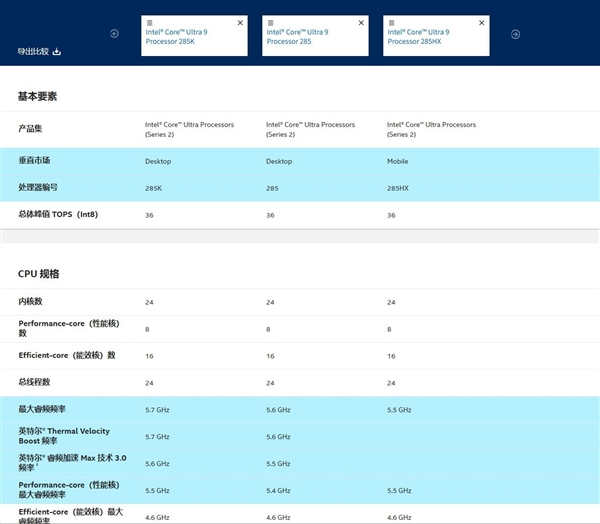Click the 基本要素 section heading
The width and height of the screenshot is (600, 524).
pos(37,96)
